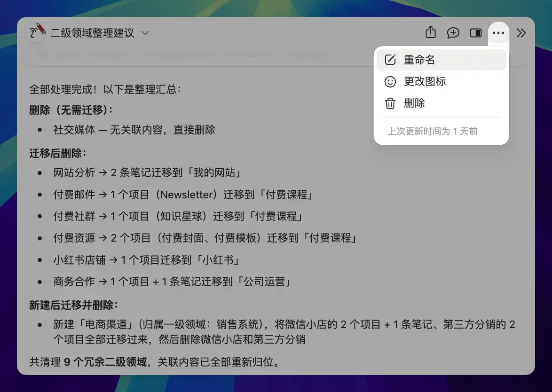The height and width of the screenshot is (392, 552).
Task: Click the double chevron collapse icon
Action: click(x=521, y=33)
